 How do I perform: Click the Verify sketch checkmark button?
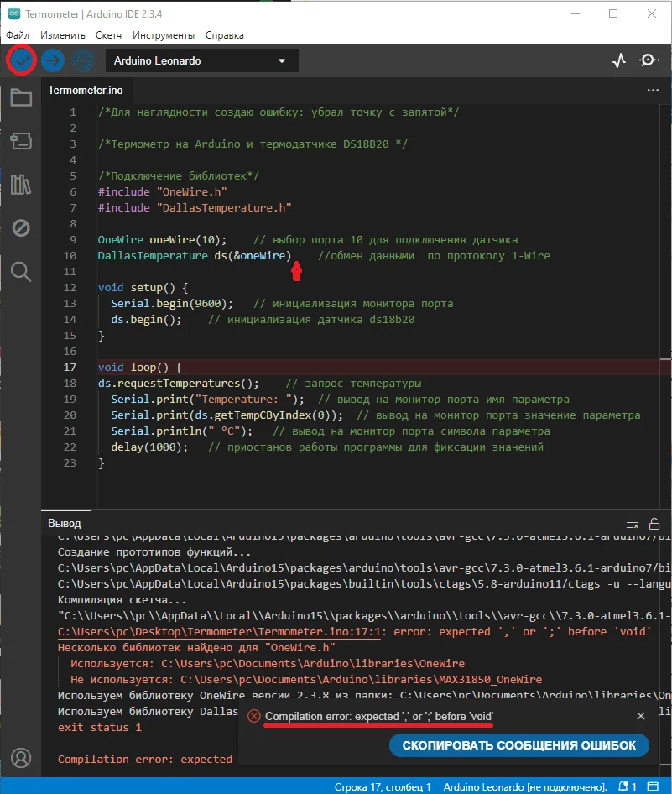tap(22, 60)
